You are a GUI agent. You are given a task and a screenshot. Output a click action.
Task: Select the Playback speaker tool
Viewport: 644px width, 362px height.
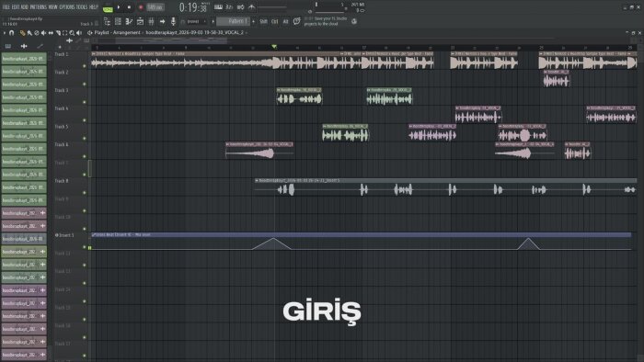[79, 33]
